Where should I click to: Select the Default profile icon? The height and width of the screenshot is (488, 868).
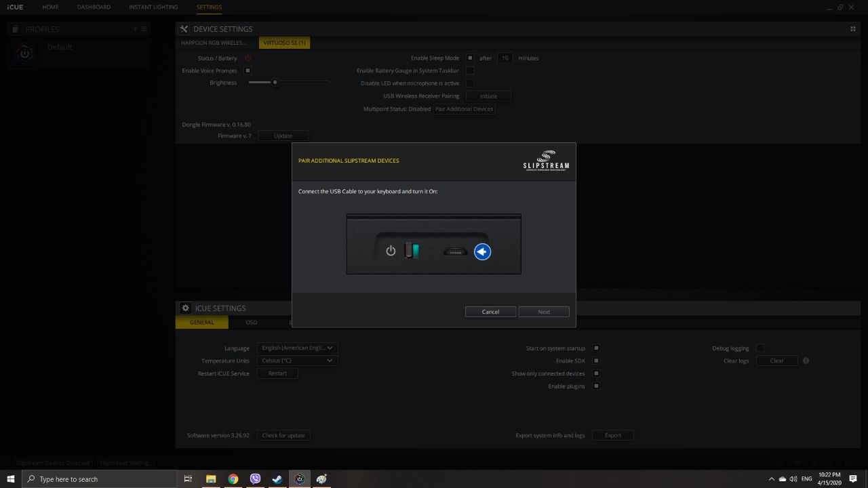pos(24,54)
